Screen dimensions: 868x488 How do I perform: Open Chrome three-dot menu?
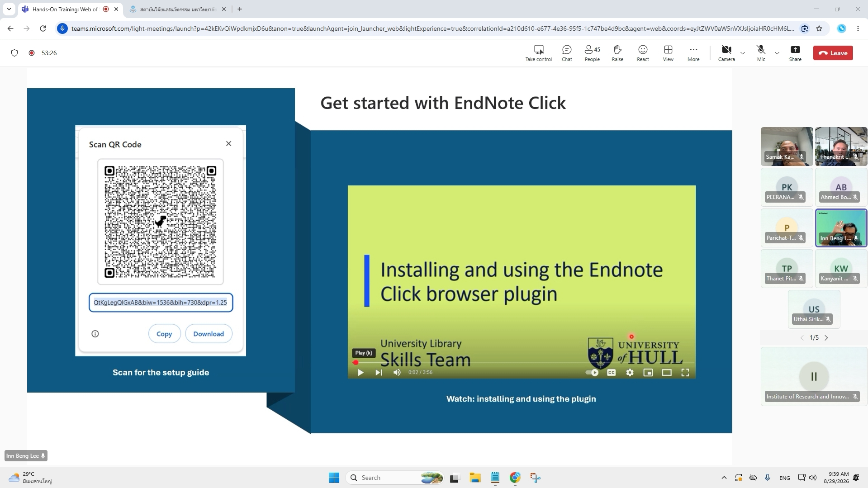coord(858,28)
